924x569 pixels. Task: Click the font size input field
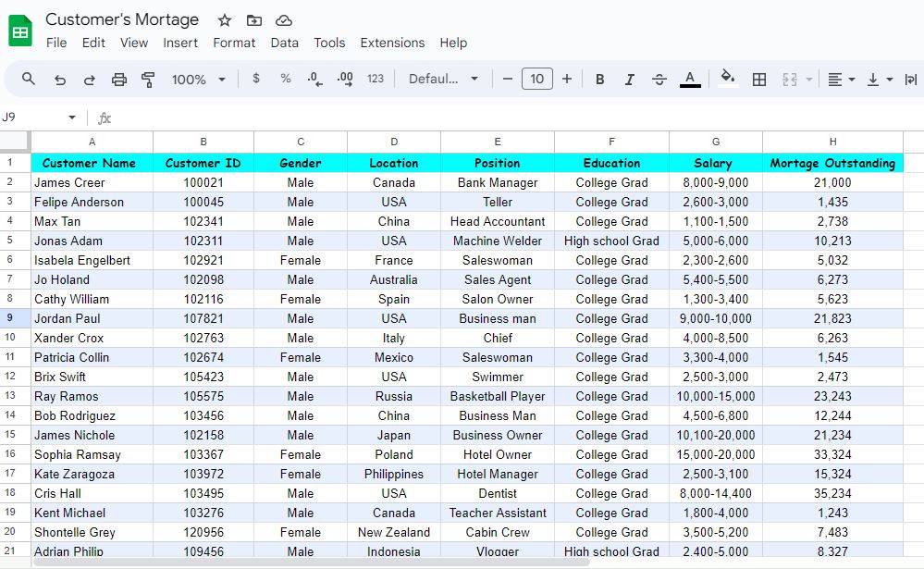pyautogui.click(x=536, y=79)
